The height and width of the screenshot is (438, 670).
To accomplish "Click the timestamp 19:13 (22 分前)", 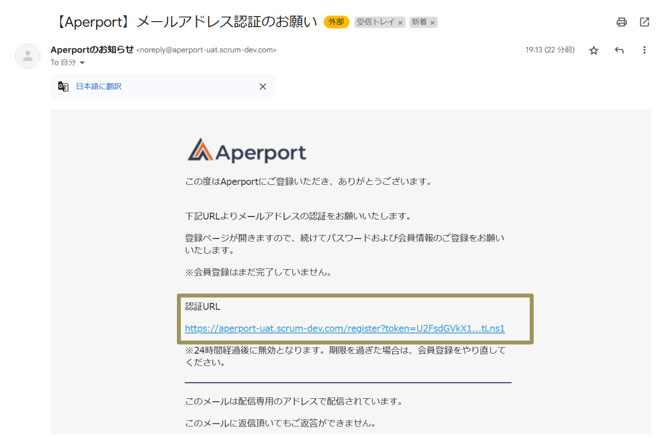I will point(550,50).
